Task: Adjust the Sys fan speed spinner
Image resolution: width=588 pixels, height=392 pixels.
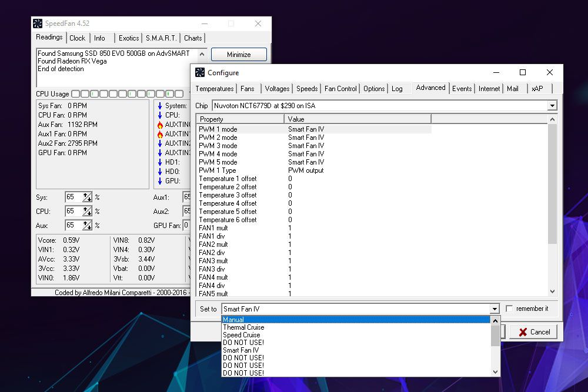Action: click(88, 197)
